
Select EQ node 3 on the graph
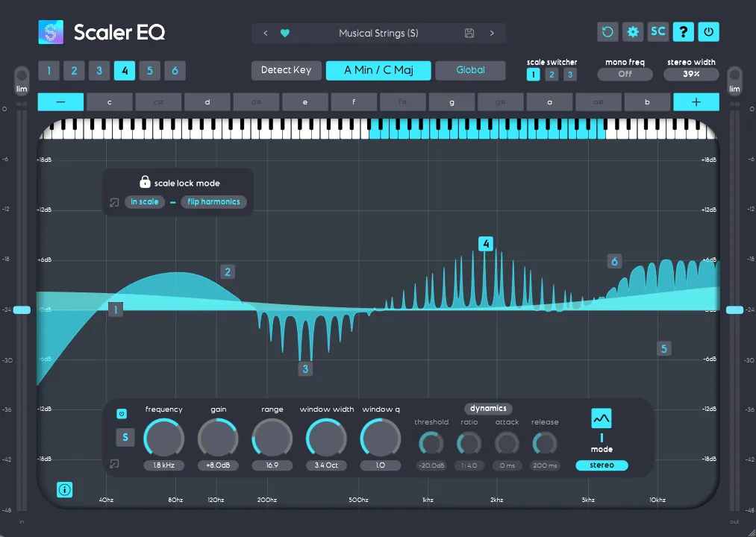[305, 369]
